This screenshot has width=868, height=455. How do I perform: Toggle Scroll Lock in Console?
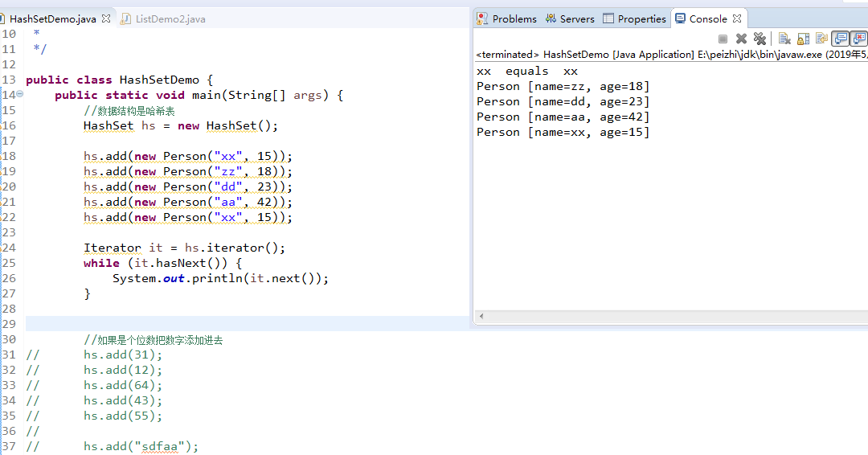click(803, 39)
